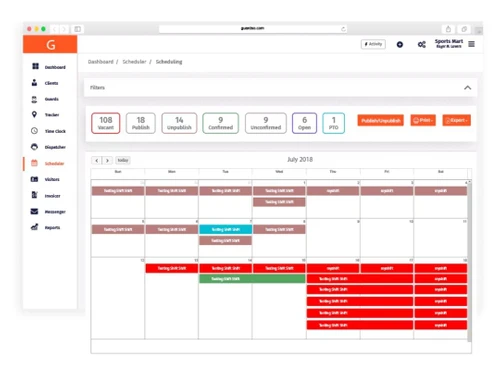Screen dimensions: 500x375
Task: Click the plus add icon in header
Action: tap(400, 44)
